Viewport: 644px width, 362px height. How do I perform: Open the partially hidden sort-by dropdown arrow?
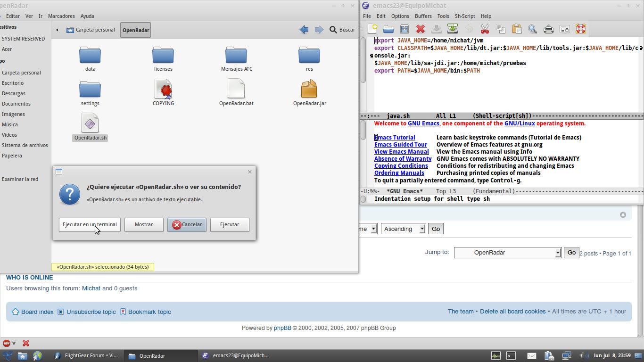tap(373, 229)
